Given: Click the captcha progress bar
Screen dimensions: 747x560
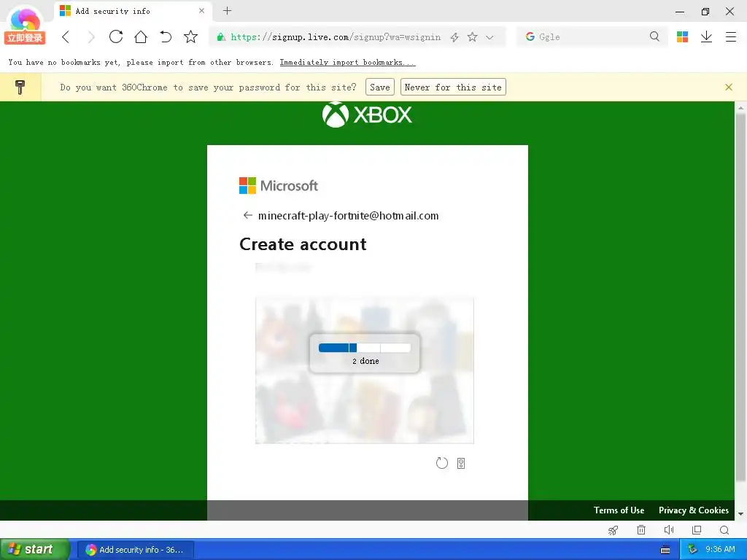Looking at the screenshot, I should point(365,348).
